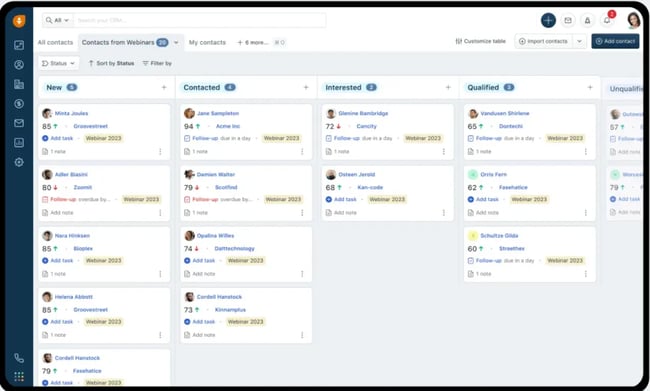
Task: Click Sort by Status
Action: pyautogui.click(x=111, y=63)
